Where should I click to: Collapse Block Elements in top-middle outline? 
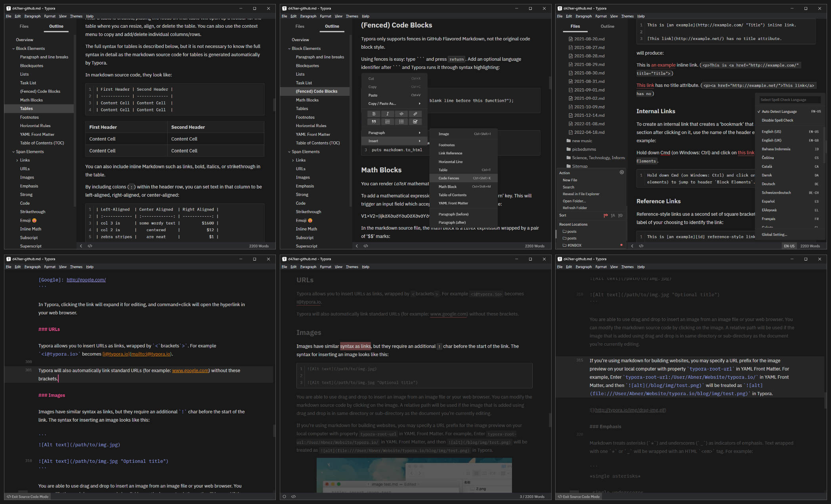[x=289, y=49]
